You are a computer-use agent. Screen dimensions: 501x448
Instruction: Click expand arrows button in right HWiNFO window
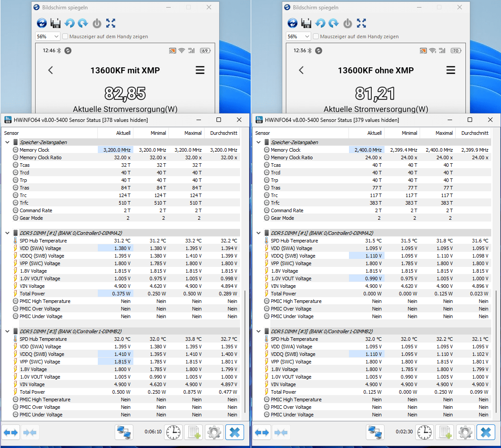point(262,432)
